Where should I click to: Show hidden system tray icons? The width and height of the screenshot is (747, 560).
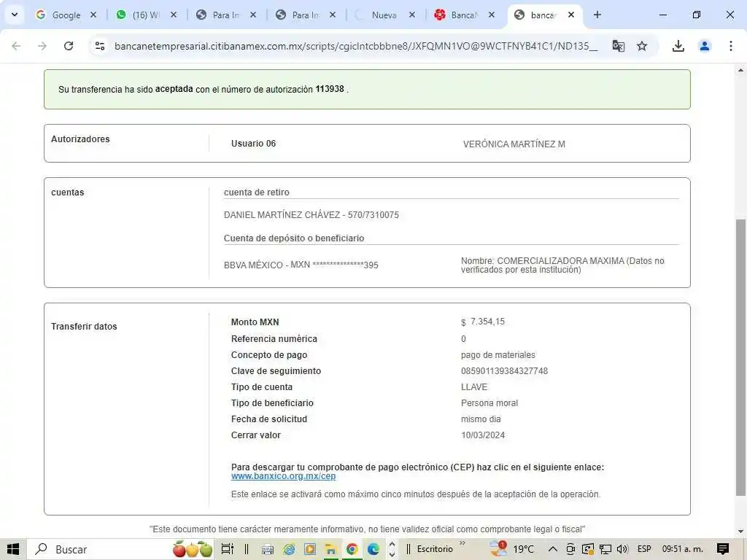tap(552, 549)
